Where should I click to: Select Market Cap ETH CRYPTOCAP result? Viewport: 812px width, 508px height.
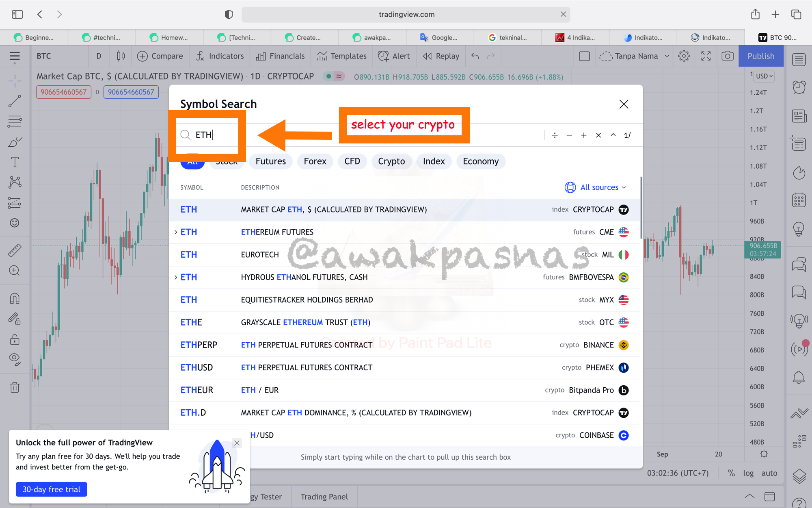(404, 210)
